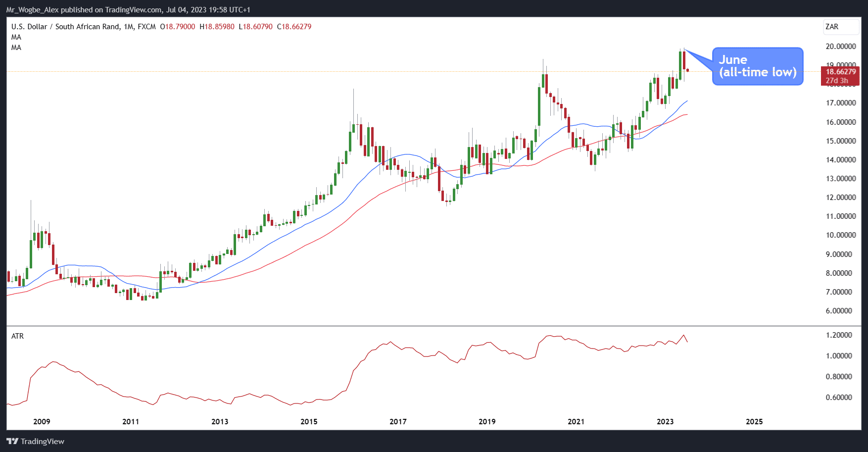Click the high price value H18.85980
Screen dimensions: 868x452
coord(217,27)
